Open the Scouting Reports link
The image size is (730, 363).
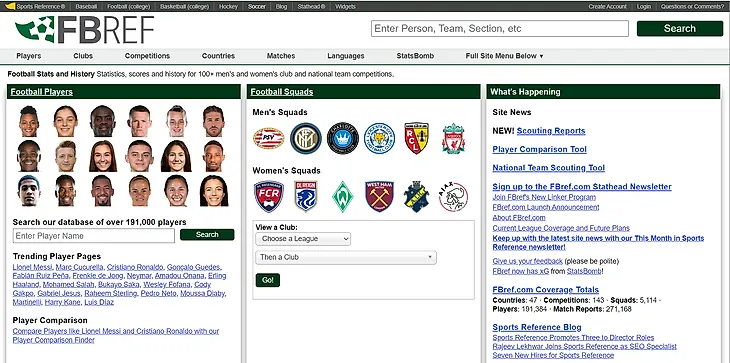551,131
